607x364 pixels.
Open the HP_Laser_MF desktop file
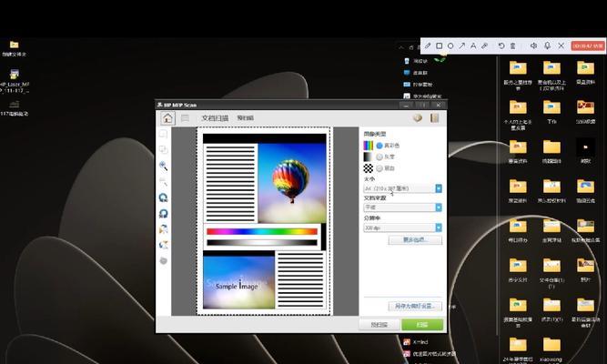(x=15, y=81)
